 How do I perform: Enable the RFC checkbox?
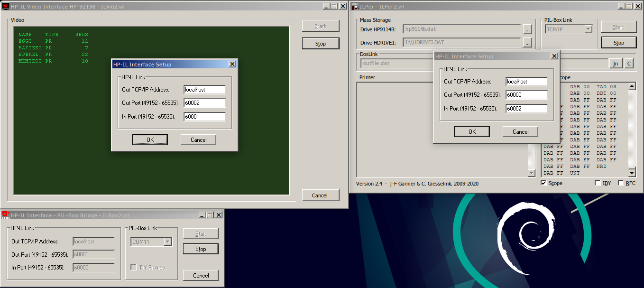point(621,183)
